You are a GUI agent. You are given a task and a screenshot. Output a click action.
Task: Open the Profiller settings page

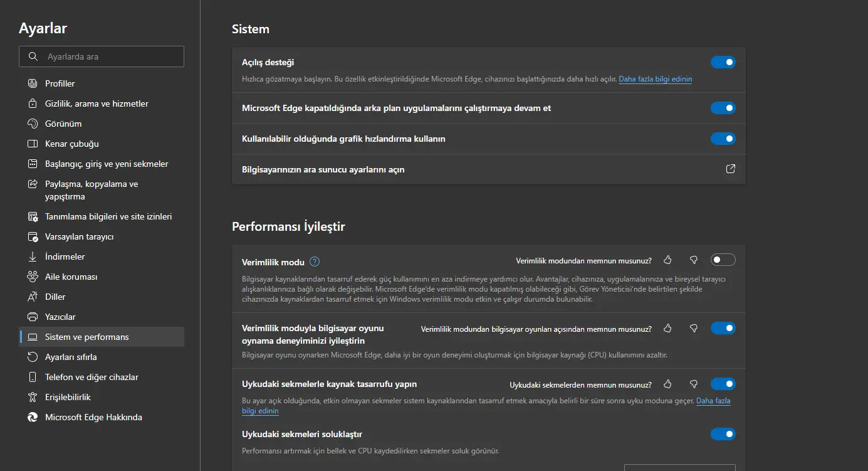(102, 83)
